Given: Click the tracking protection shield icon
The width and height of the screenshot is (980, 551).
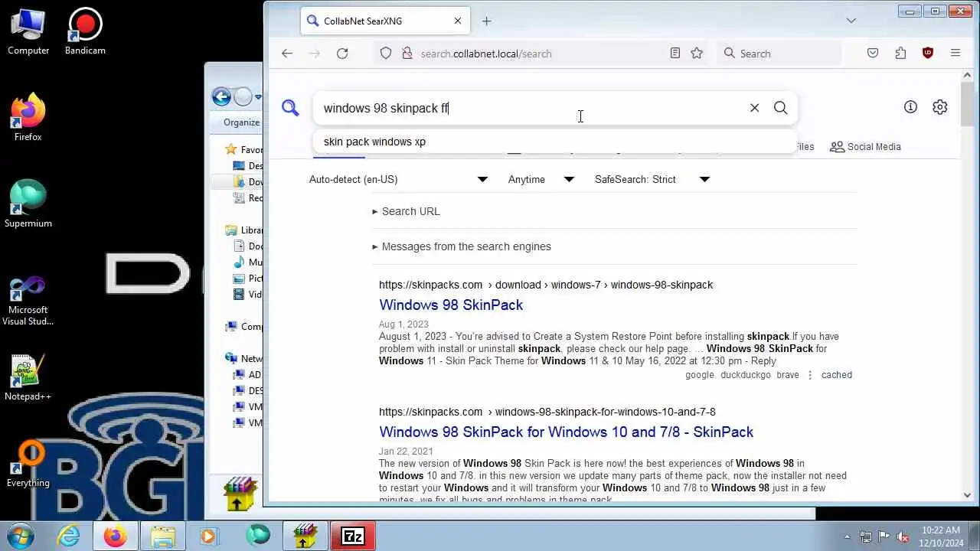Looking at the screenshot, I should coord(386,54).
